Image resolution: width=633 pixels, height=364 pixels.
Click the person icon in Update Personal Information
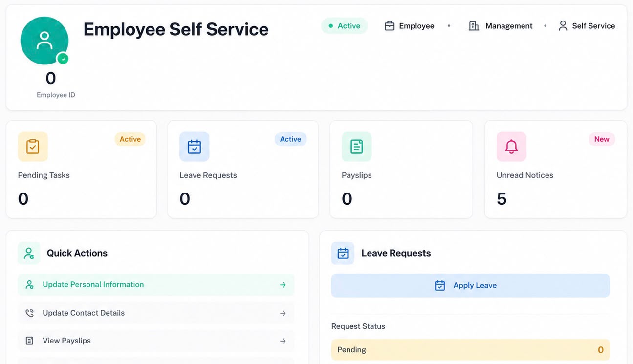29,285
